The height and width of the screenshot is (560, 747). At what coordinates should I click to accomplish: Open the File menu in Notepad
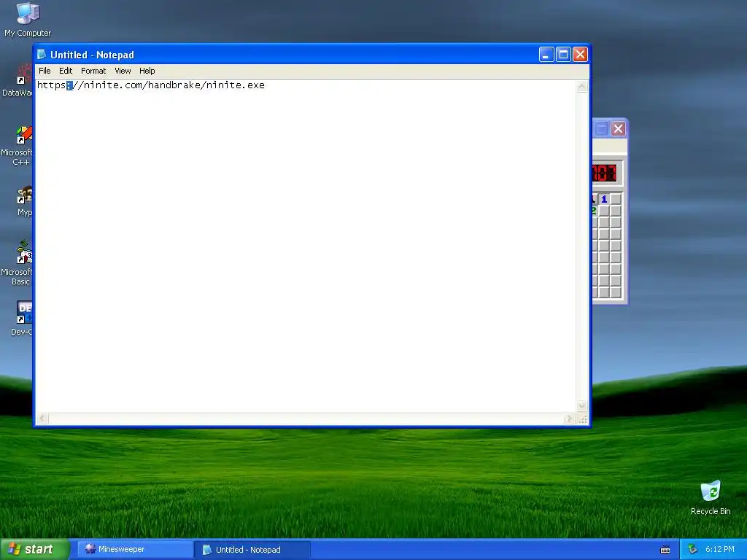(x=44, y=71)
